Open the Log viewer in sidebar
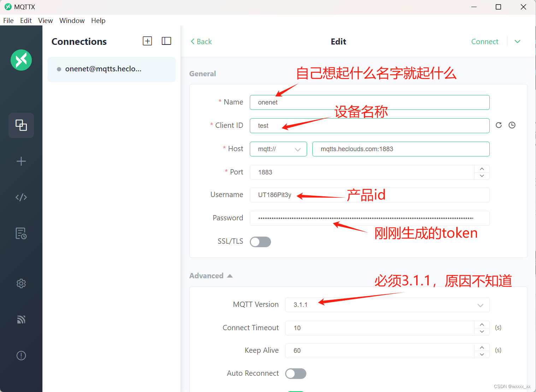Screen dimensions: 536x392 coord(21,233)
